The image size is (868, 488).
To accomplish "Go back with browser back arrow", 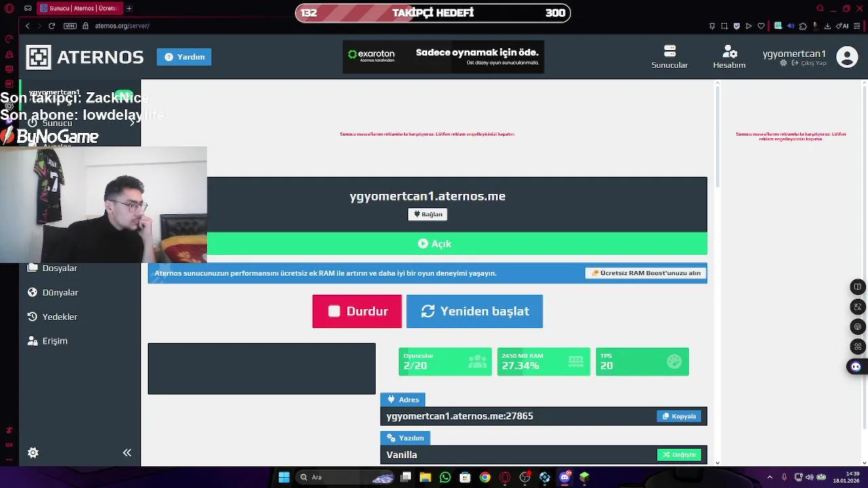I will (x=27, y=26).
